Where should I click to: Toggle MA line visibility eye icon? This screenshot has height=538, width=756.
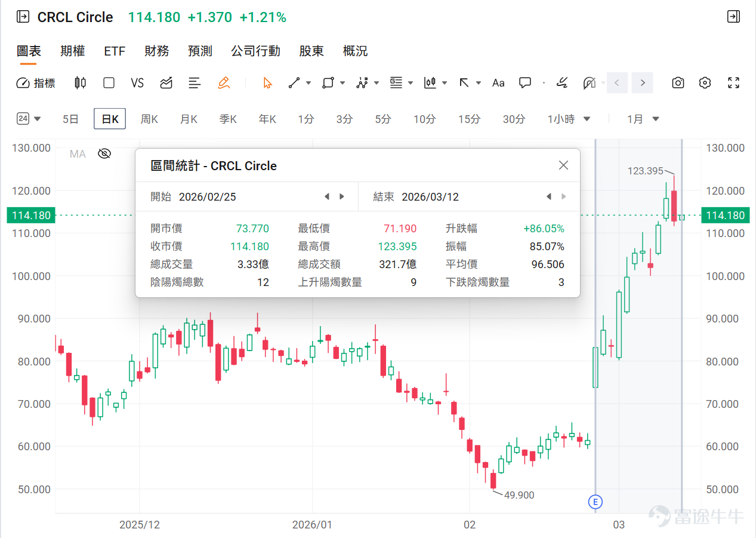click(104, 154)
